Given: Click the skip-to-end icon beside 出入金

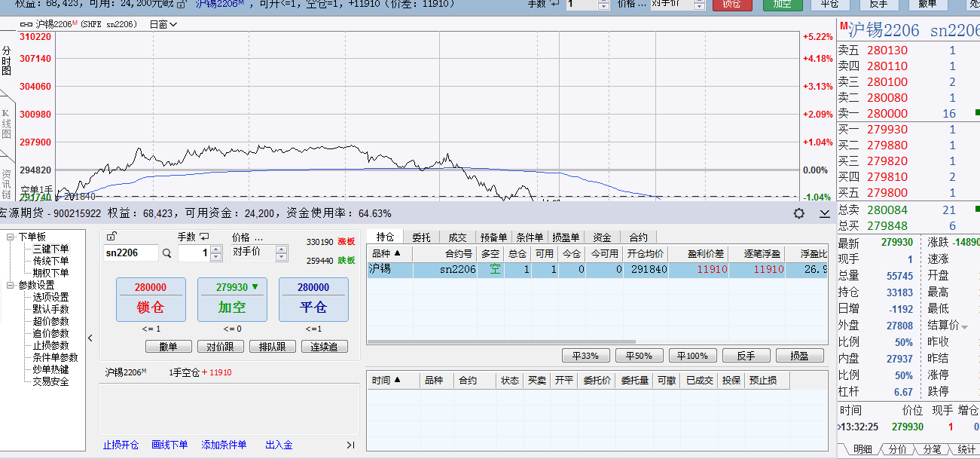Looking at the screenshot, I should [350, 445].
